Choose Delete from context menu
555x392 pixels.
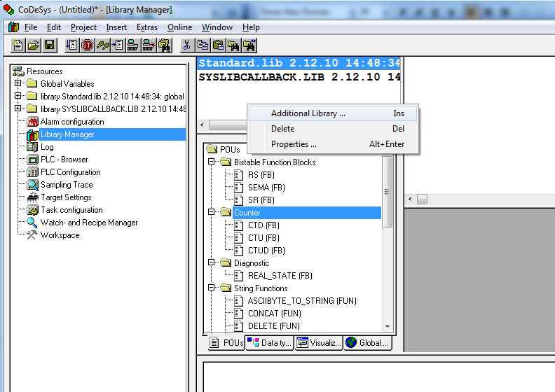point(333,129)
